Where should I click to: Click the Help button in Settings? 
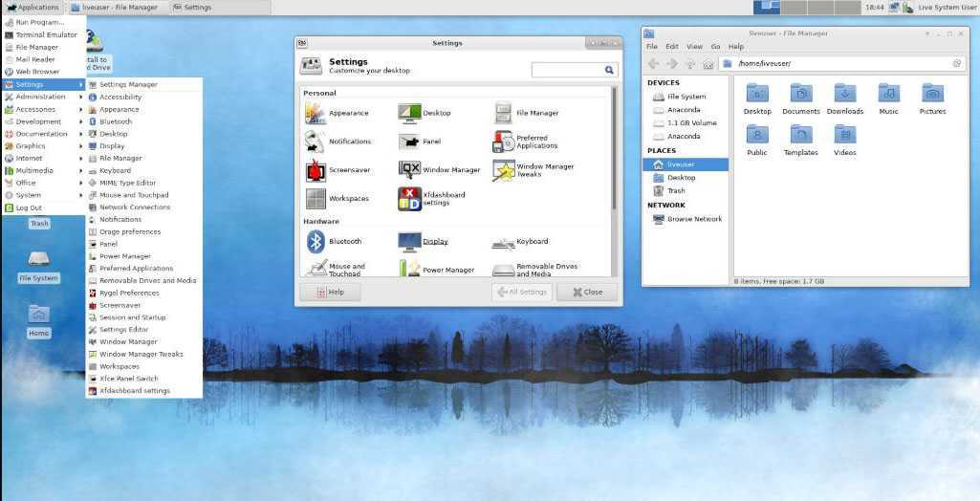point(331,292)
